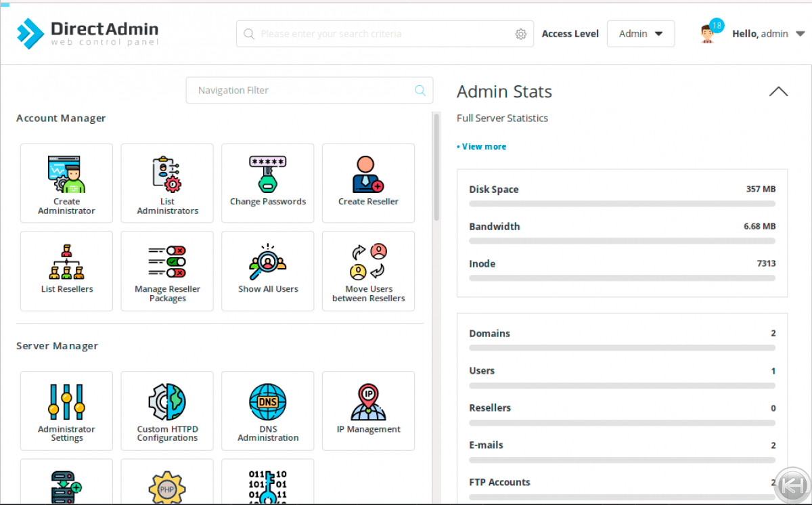Collapse the Admin Stats panel
Image resolution: width=812 pixels, height=505 pixels.
click(778, 91)
